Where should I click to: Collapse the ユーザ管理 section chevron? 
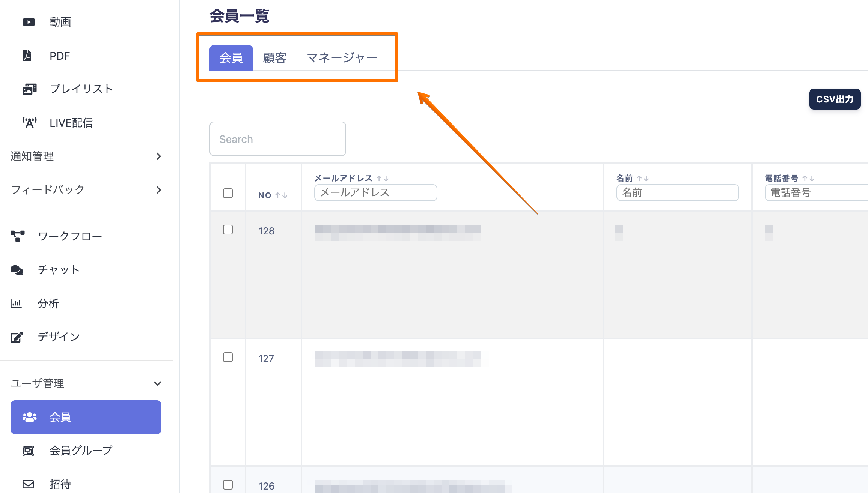(158, 383)
